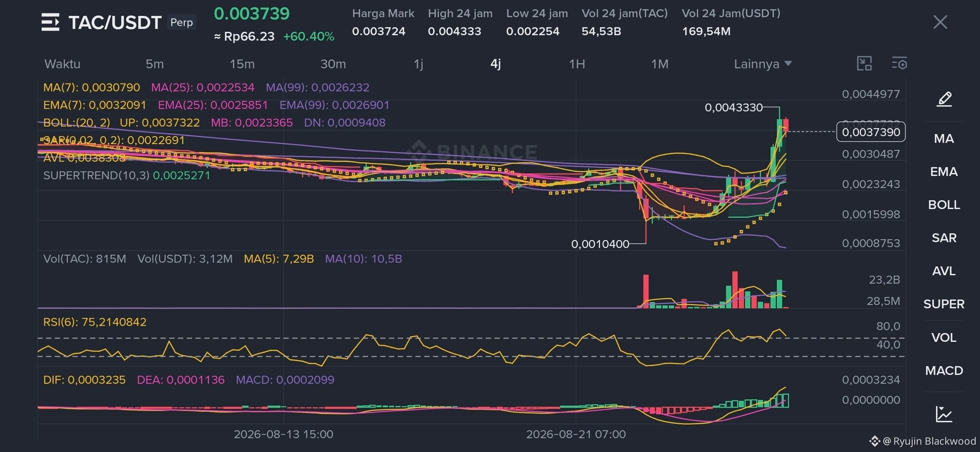Toggle the AVL indicator
The image size is (980, 452).
(x=944, y=271)
